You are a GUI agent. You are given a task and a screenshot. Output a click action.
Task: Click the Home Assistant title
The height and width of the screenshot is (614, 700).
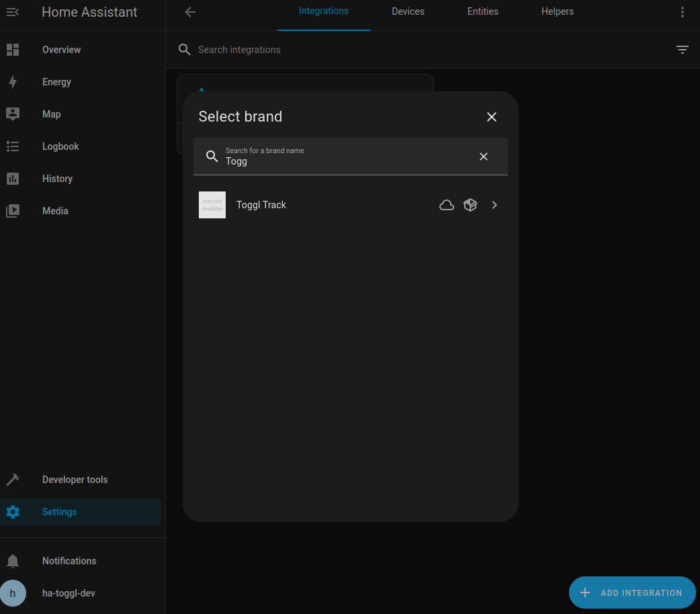[89, 12]
